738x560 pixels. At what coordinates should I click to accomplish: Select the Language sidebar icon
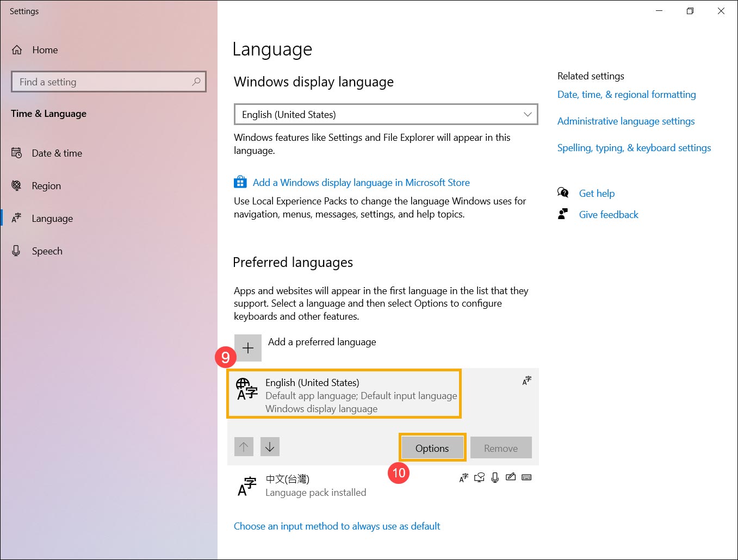tap(17, 218)
